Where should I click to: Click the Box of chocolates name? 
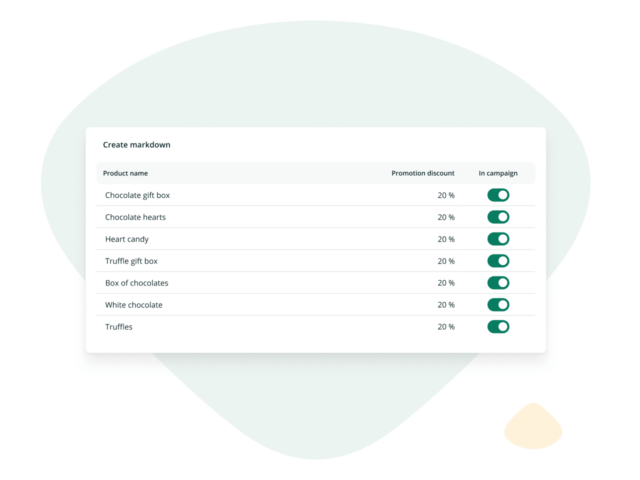(137, 283)
